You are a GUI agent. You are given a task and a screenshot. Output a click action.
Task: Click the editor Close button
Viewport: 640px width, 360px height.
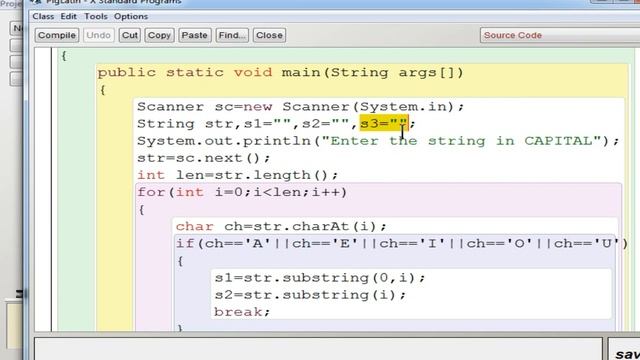coord(269,36)
